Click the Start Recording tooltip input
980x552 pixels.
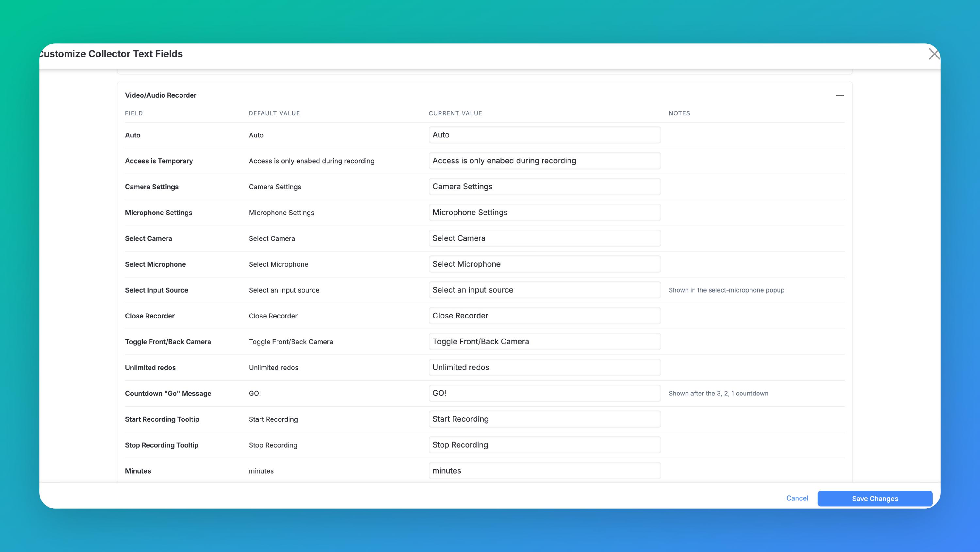pyautogui.click(x=545, y=419)
